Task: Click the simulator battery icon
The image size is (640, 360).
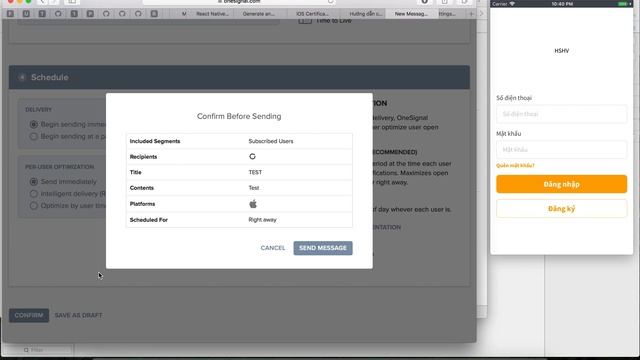Action: 623,4
